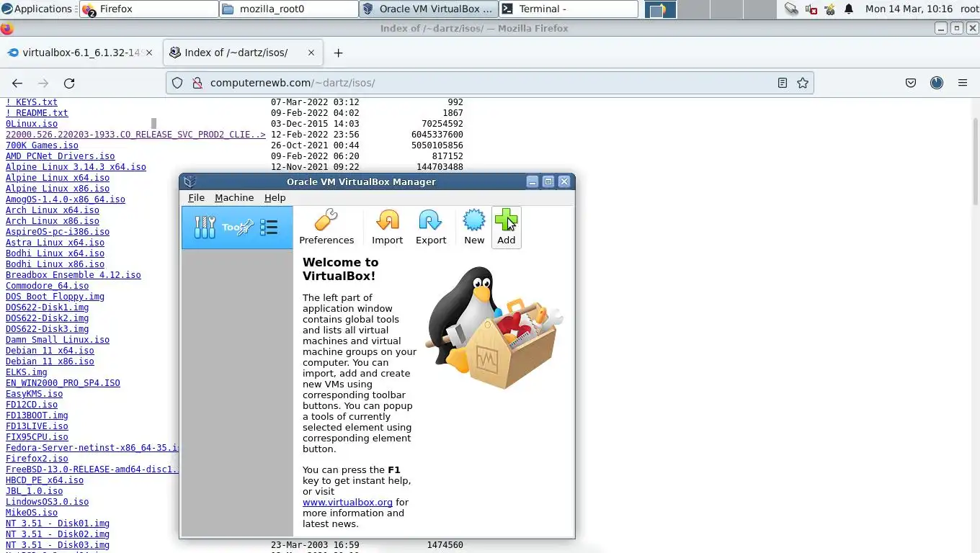Click the tracking protection shield icon
This screenshot has height=553, width=980.
tap(177, 83)
